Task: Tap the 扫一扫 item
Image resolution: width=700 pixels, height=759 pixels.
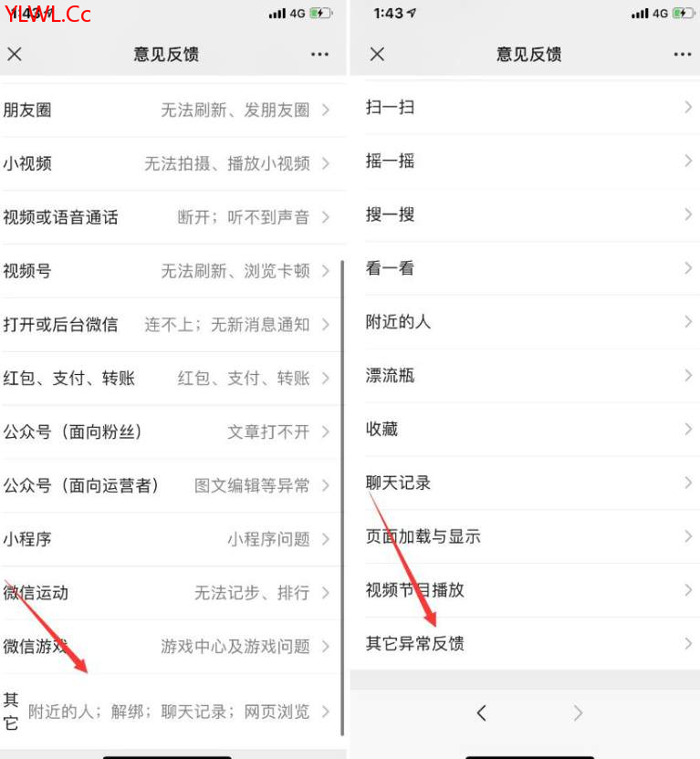Action: (x=526, y=107)
